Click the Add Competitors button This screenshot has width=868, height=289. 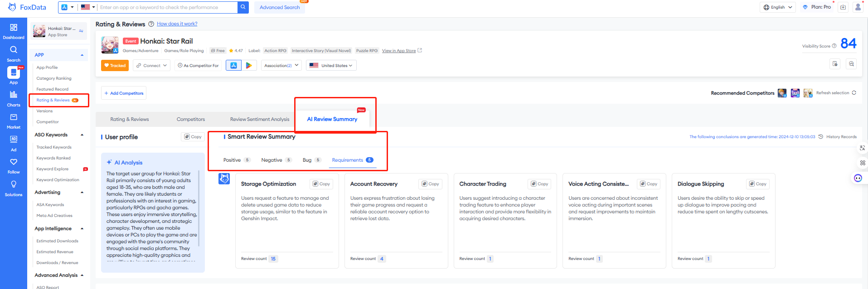tap(124, 93)
